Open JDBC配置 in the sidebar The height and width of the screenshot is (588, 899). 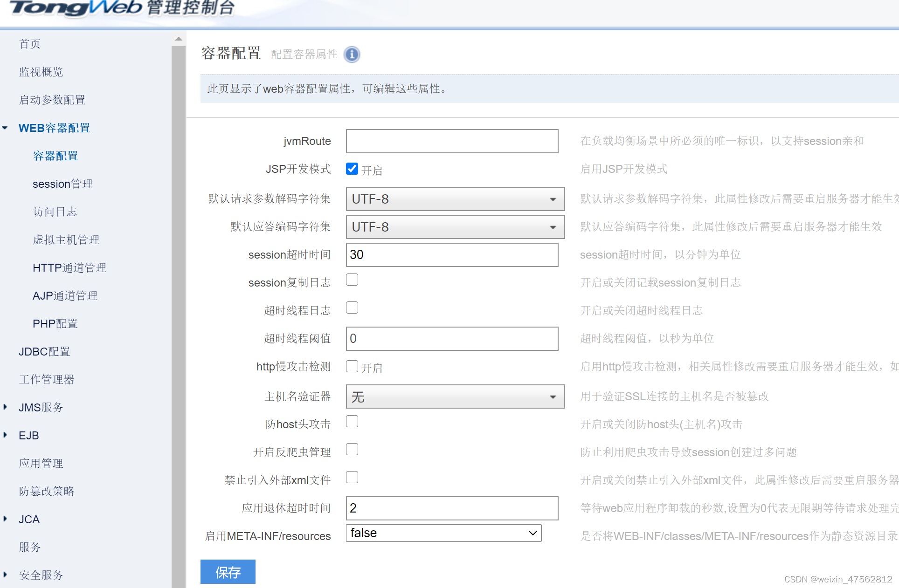point(44,352)
